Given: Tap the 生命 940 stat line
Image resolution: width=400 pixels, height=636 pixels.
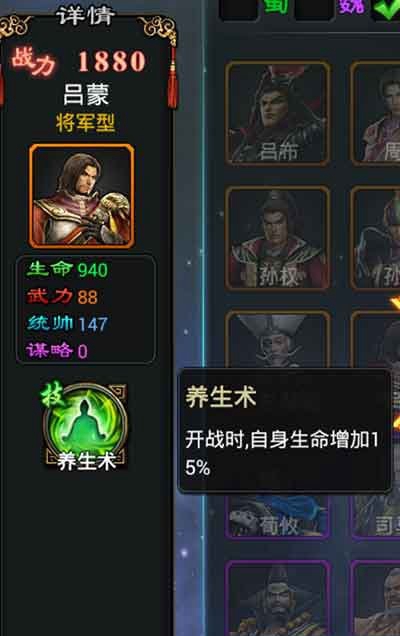Looking at the screenshot, I should (67, 270).
